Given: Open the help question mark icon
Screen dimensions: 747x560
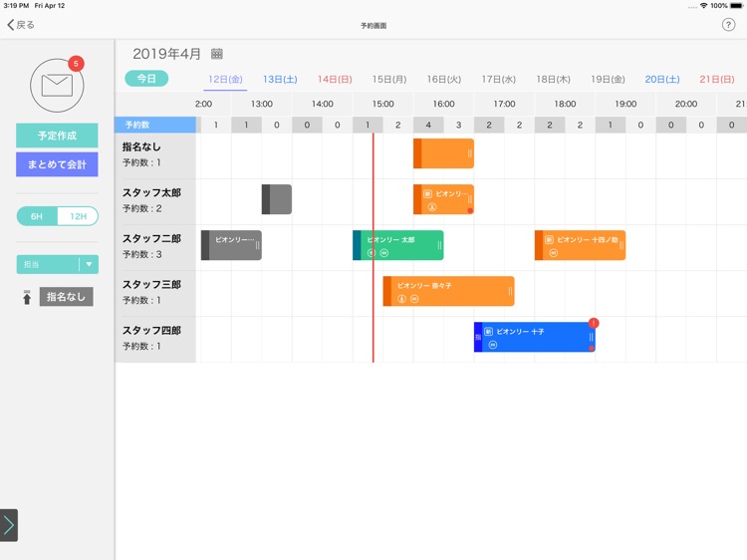Looking at the screenshot, I should (728, 25).
